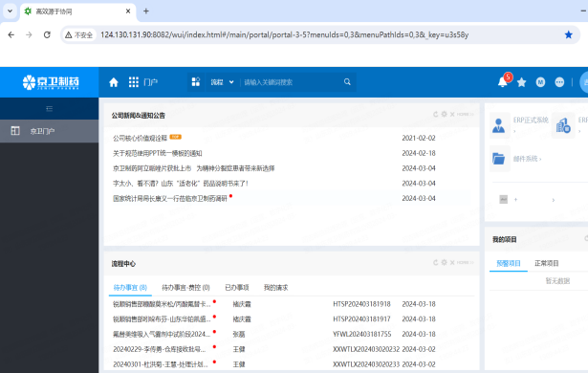Open the browser tab search dropdown
Viewport: 588px width, 373px height.
11,11
